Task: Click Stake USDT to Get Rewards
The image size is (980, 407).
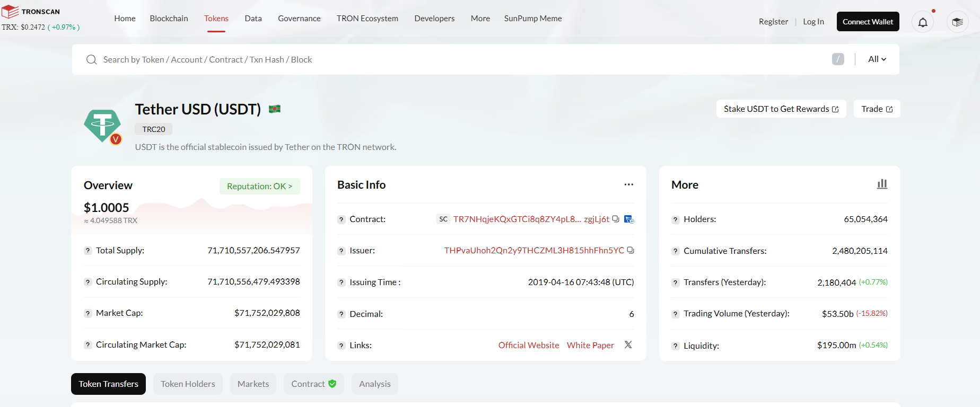Action: pyautogui.click(x=781, y=109)
